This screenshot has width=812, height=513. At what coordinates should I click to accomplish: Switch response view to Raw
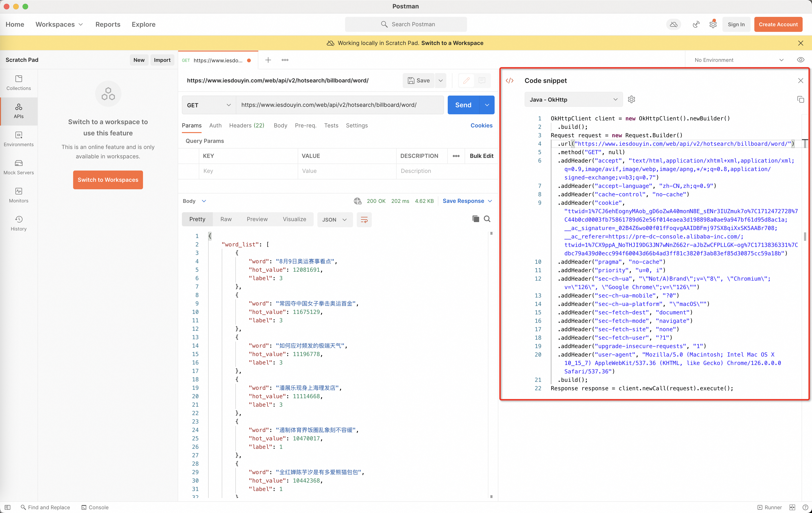[226, 219]
